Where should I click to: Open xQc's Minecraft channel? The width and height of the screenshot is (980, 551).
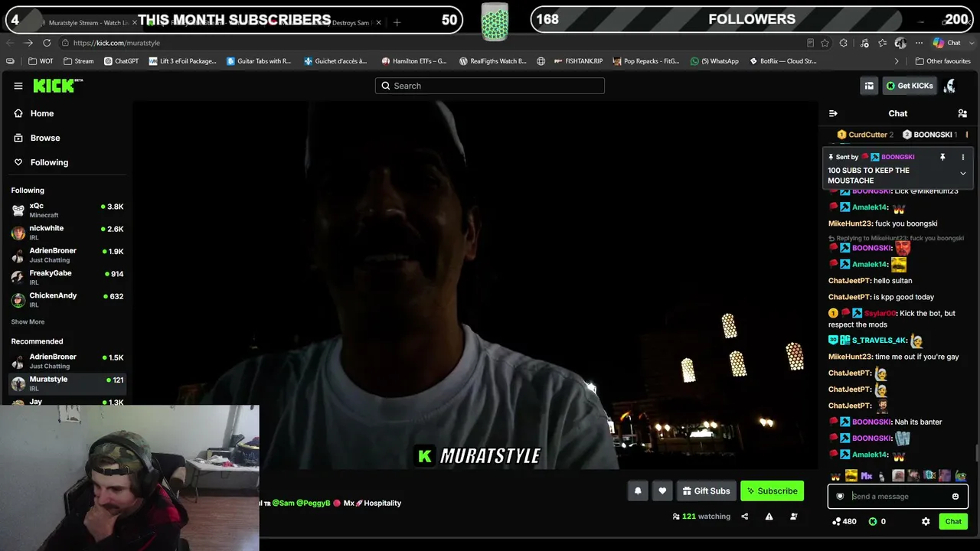(67, 210)
